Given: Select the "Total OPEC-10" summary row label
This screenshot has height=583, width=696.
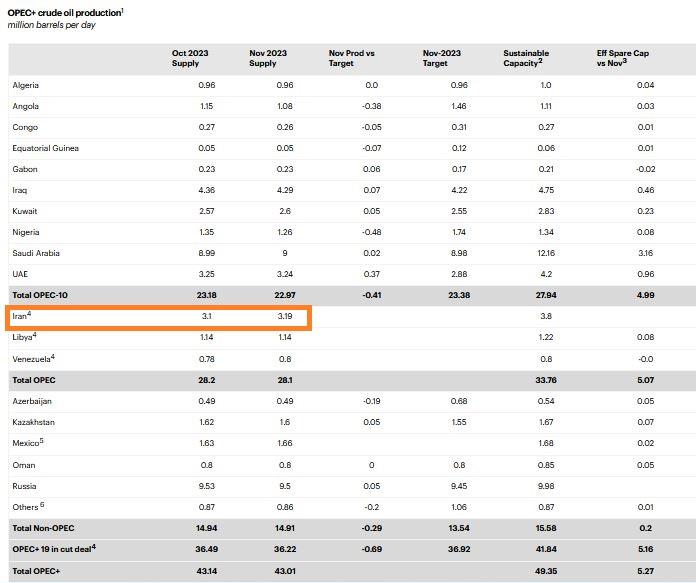Looking at the screenshot, I should click(42, 296).
